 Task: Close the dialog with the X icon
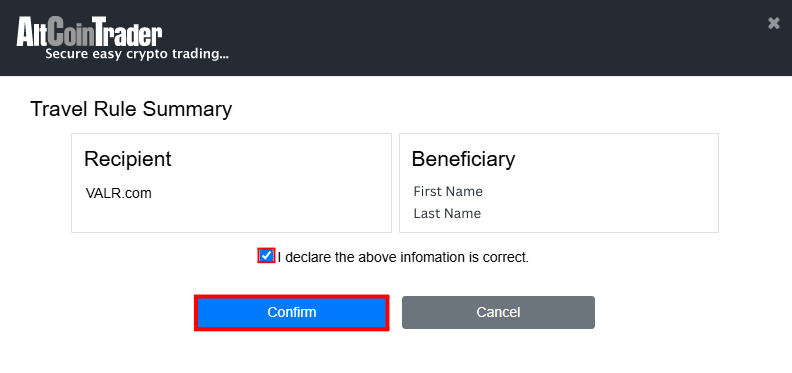[773, 23]
